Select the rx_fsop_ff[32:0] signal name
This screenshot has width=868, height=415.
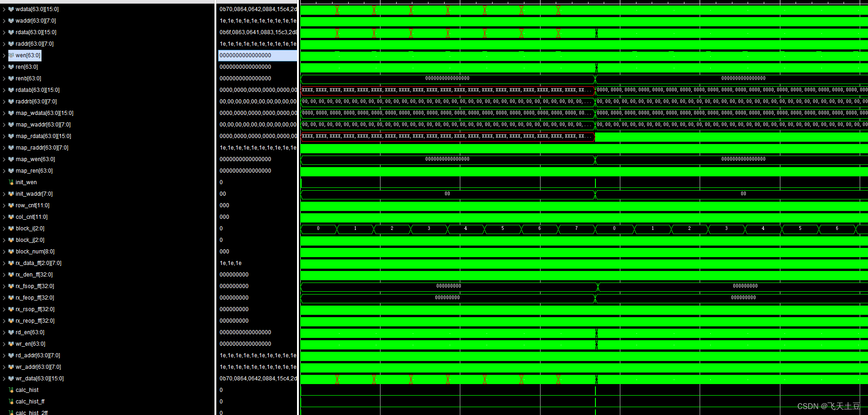(35, 286)
